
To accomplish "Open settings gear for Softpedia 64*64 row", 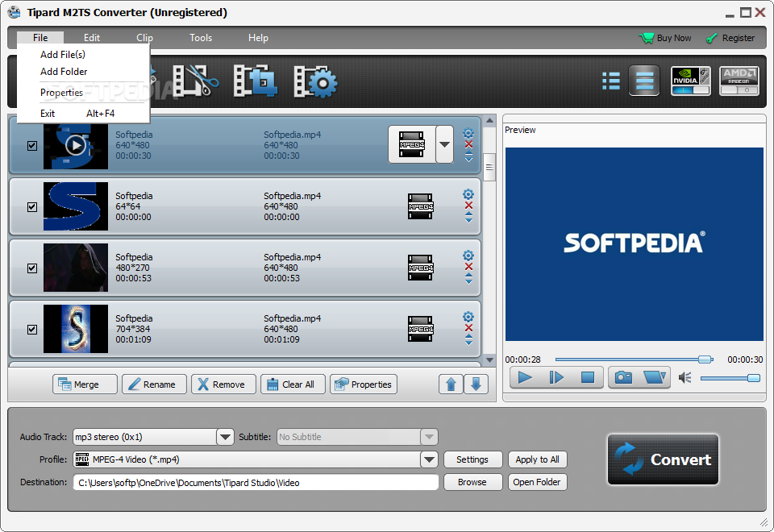I will (468, 194).
